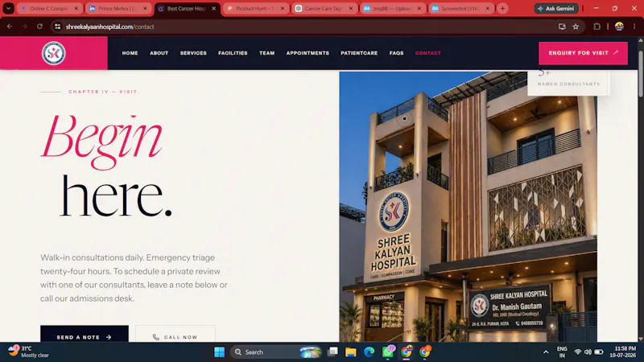Screen dimensions: 644x362
Task: Click the Ask Gemini button
Action: coord(556,9)
